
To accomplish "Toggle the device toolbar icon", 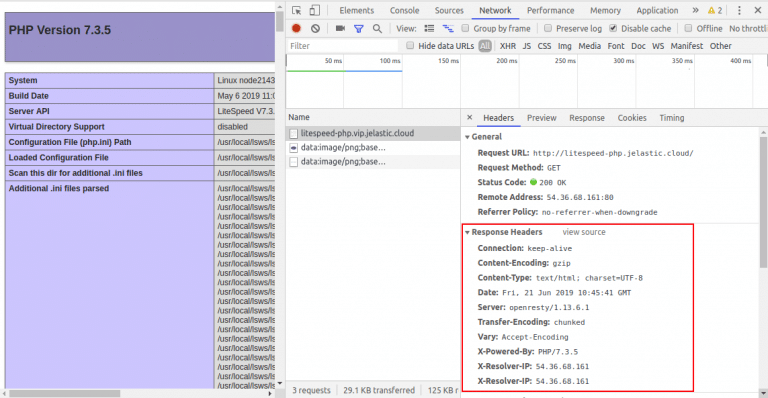I will (314, 10).
